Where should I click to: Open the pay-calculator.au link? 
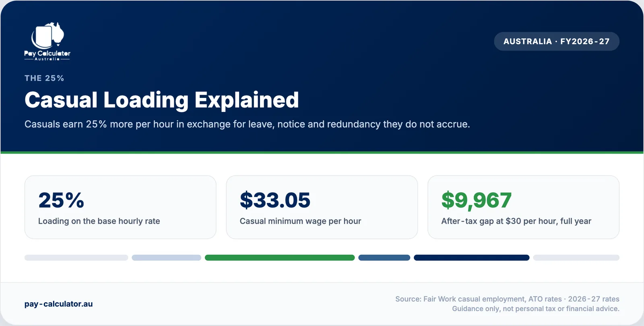point(59,304)
